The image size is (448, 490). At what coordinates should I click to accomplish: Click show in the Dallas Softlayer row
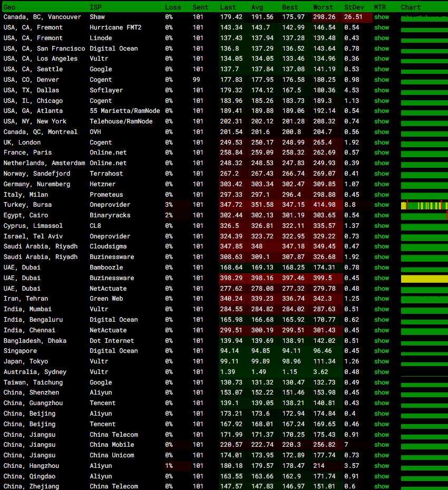tap(382, 90)
